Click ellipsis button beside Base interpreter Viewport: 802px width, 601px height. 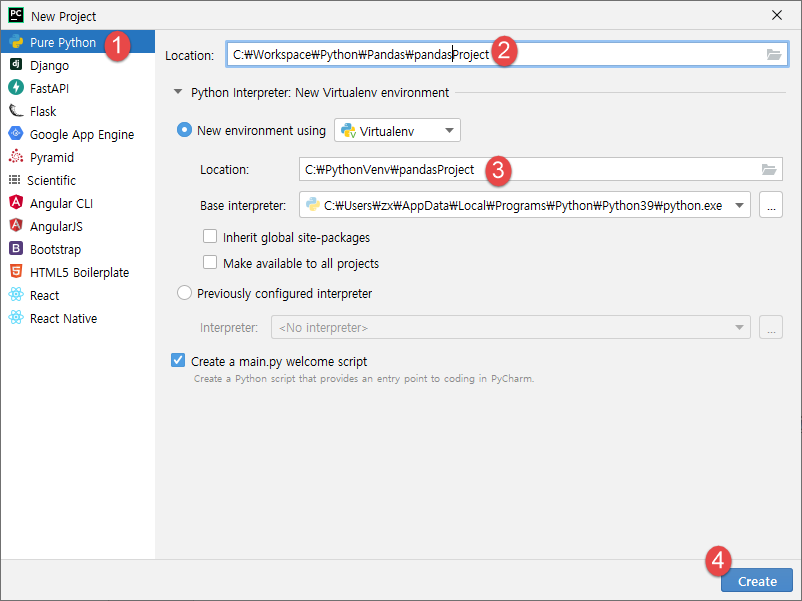coord(771,205)
